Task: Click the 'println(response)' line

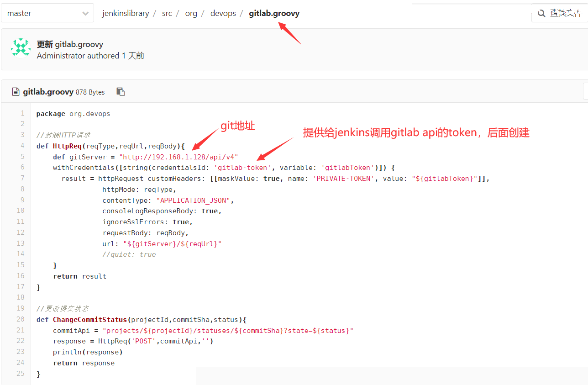Action: (x=88, y=352)
